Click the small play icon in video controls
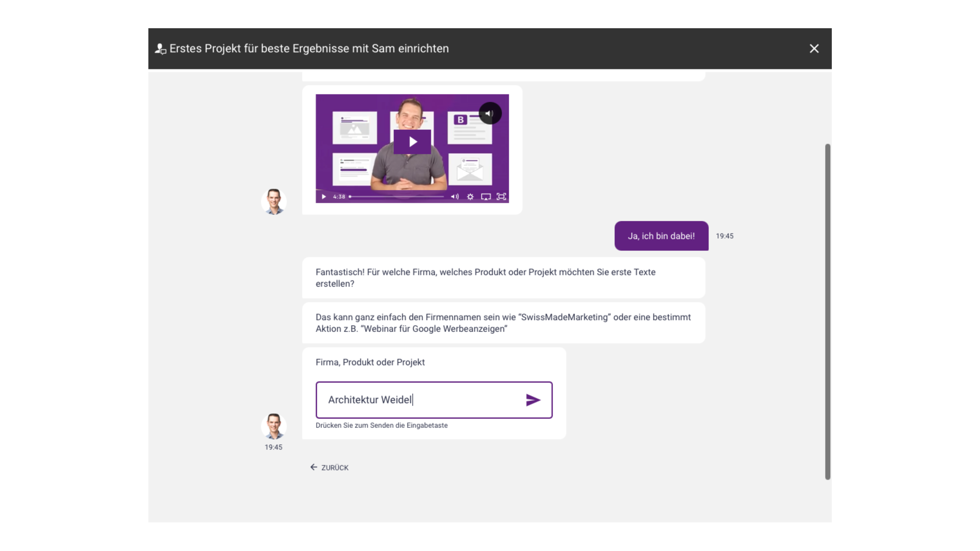 [324, 197]
